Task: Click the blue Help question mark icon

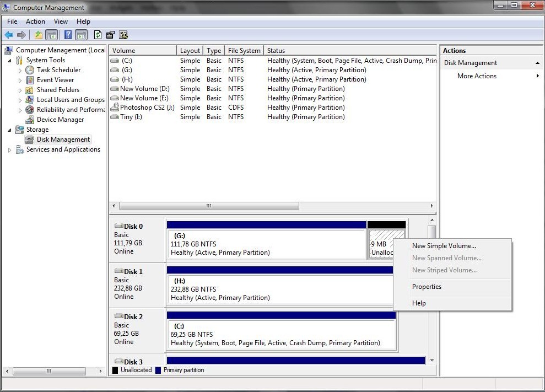Action: [68, 35]
